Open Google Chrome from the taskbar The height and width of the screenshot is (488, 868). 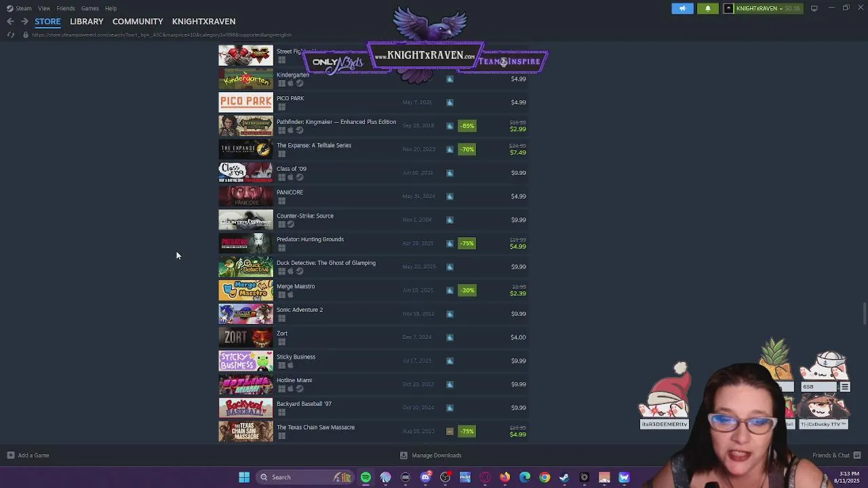[545, 477]
